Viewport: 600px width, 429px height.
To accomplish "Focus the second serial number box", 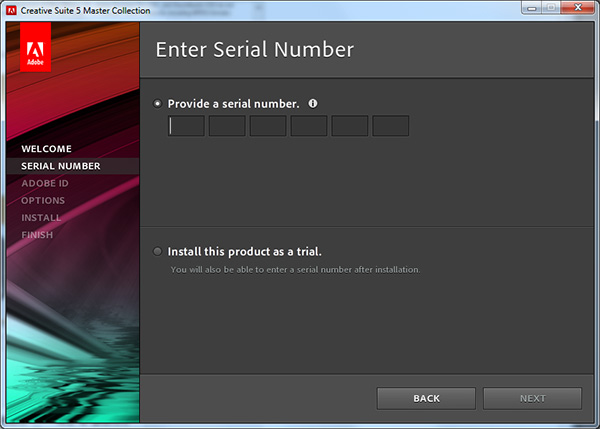I will coord(227,126).
